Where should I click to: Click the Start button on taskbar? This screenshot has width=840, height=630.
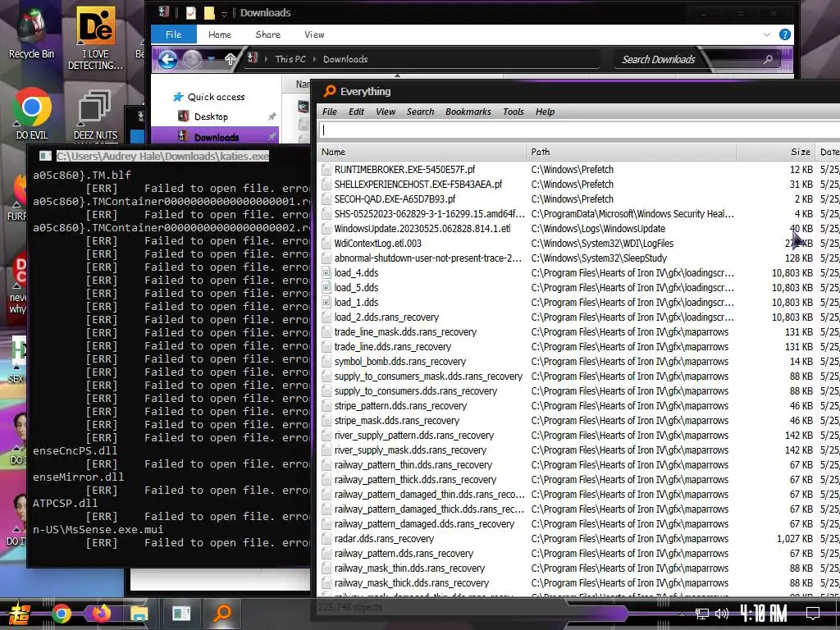pyautogui.click(x=20, y=614)
